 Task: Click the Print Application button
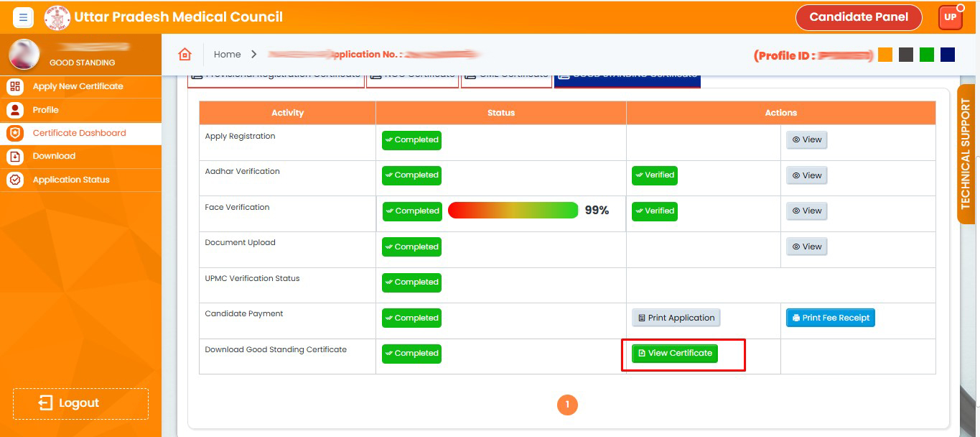(676, 318)
